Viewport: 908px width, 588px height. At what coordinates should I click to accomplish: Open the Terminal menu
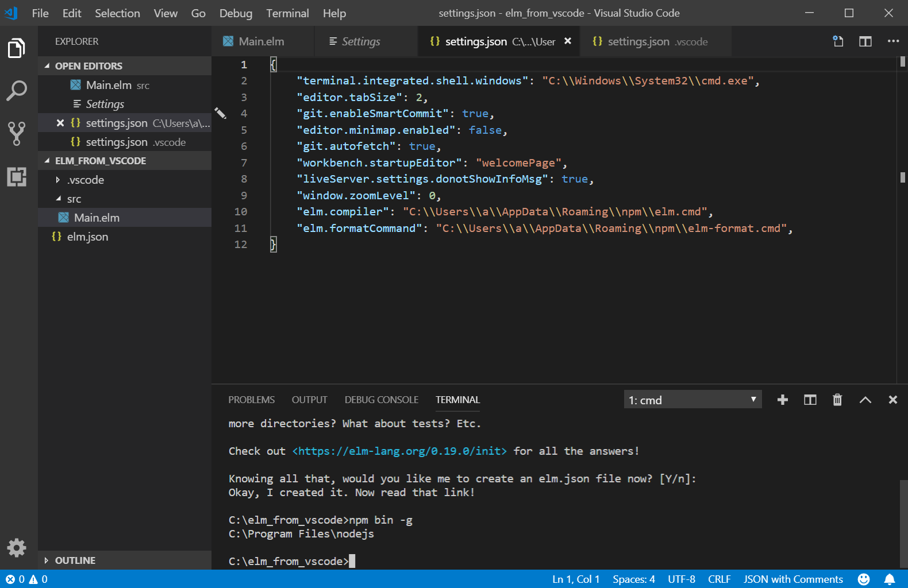(287, 13)
